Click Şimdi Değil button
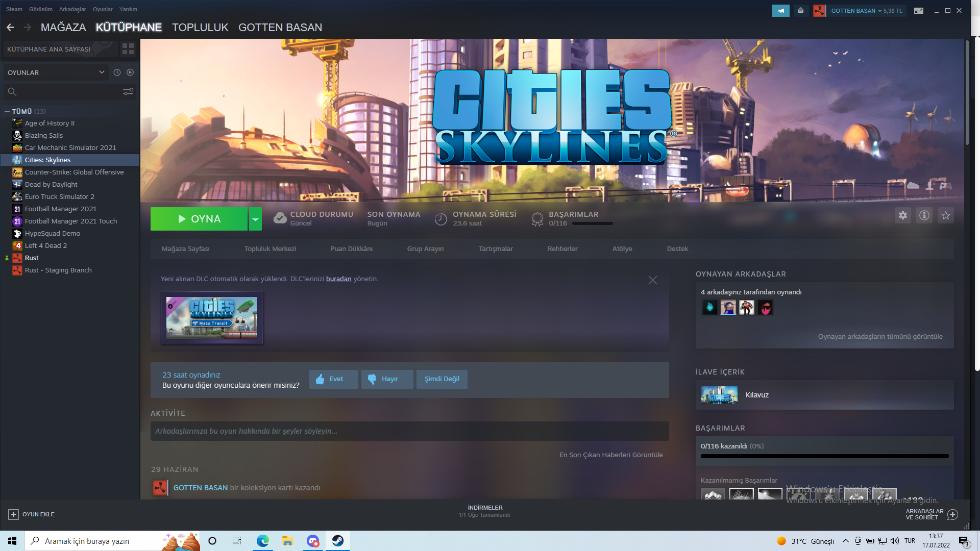 tap(442, 379)
